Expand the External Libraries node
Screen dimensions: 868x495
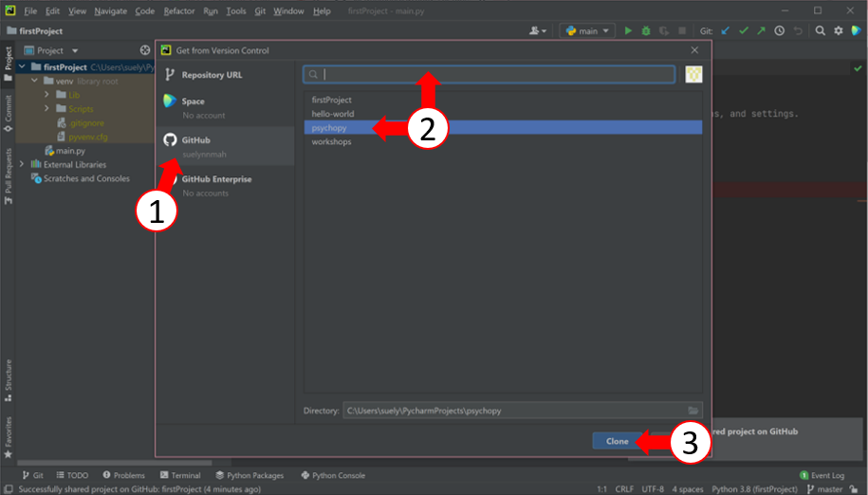(x=23, y=164)
